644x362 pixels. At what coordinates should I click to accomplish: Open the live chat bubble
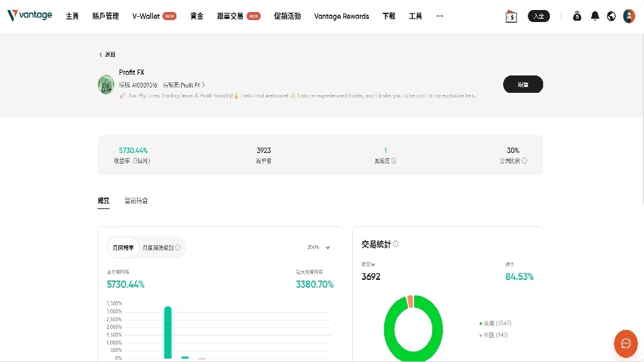tap(626, 343)
